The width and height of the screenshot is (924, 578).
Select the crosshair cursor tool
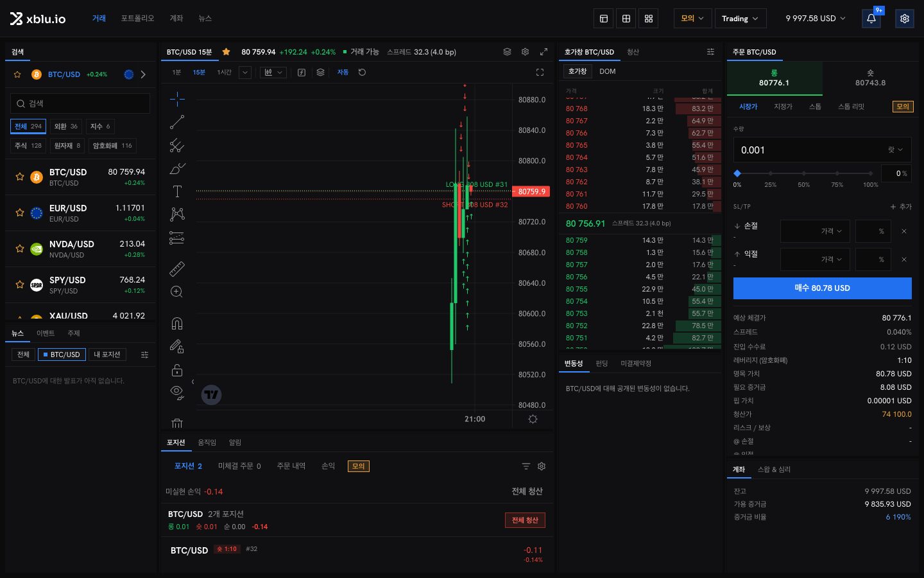pos(177,98)
